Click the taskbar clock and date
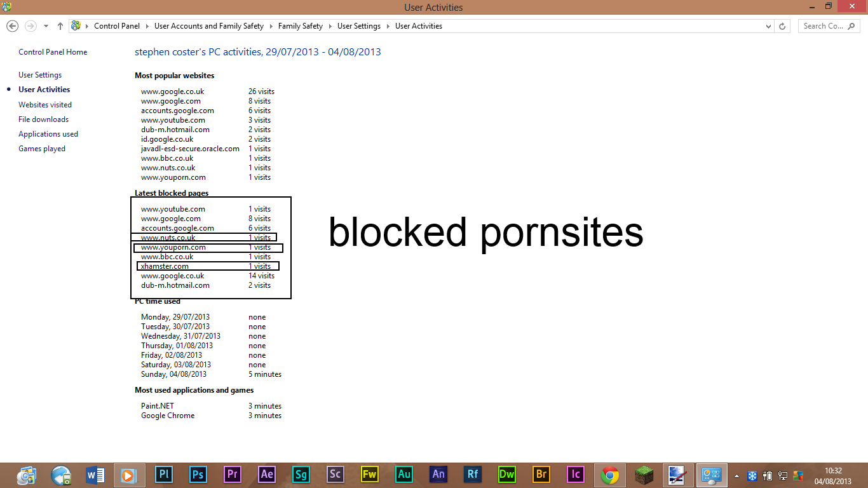This screenshot has height=488, width=868. [x=834, y=476]
